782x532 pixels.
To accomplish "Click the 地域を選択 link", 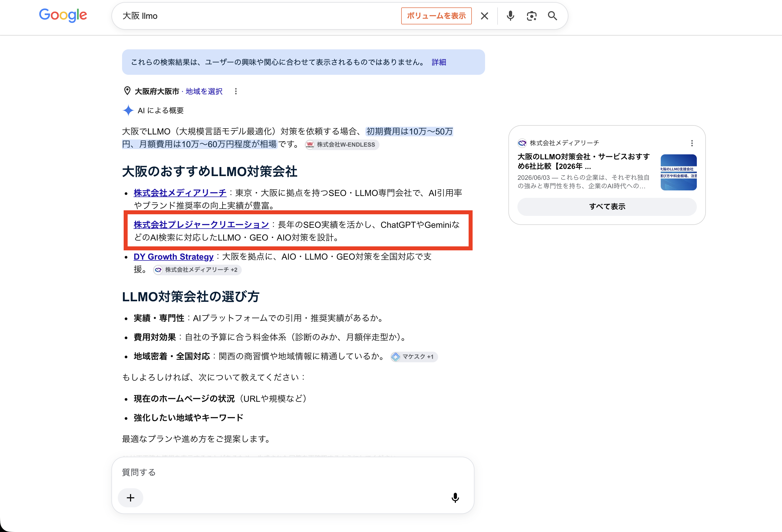I will (204, 91).
